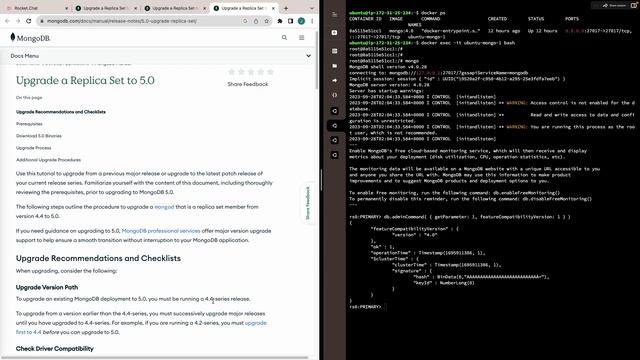
Task: Jump to Download 5.0 Binaries section
Action: (x=39, y=136)
